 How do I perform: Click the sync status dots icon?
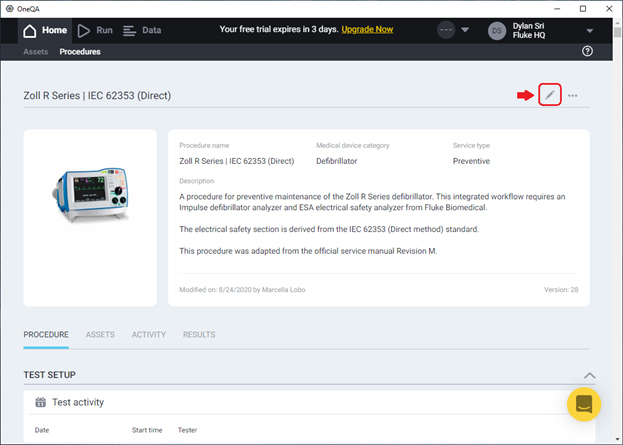tap(446, 31)
